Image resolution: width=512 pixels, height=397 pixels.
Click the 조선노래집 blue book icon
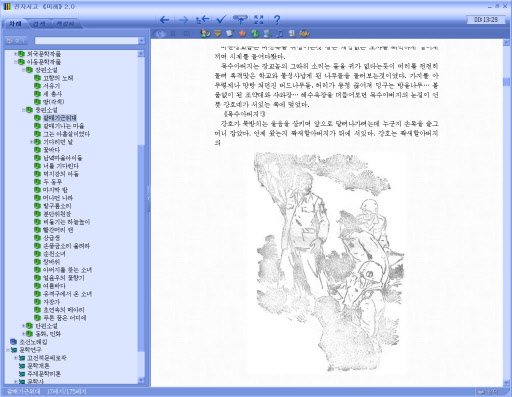(13, 342)
